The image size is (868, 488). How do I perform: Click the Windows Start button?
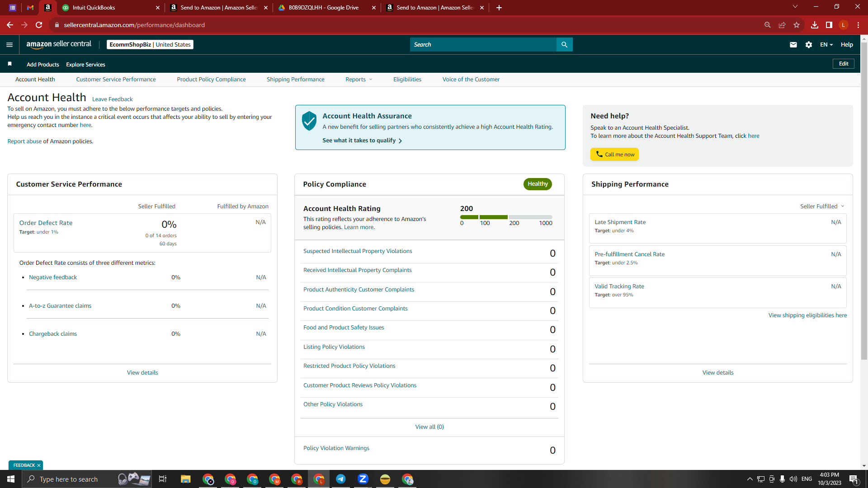tap(11, 479)
